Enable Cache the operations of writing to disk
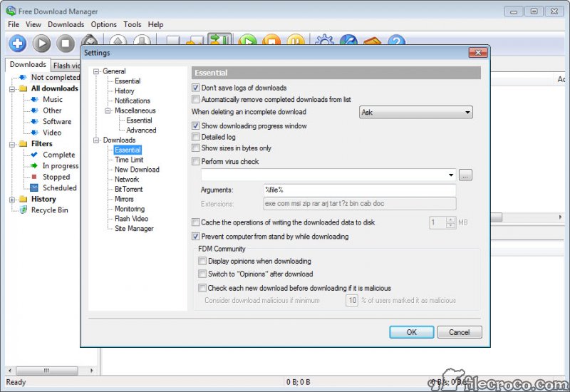Screen dimensions: 570x392 [195, 222]
